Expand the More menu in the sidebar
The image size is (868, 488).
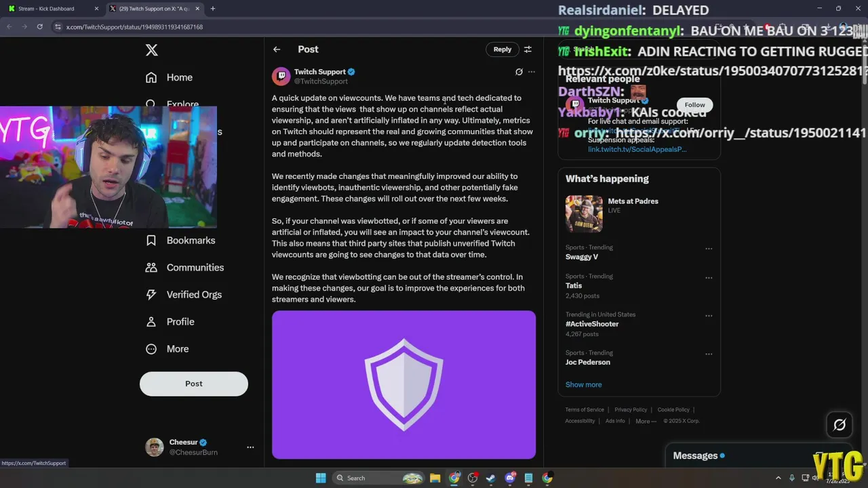click(x=167, y=349)
